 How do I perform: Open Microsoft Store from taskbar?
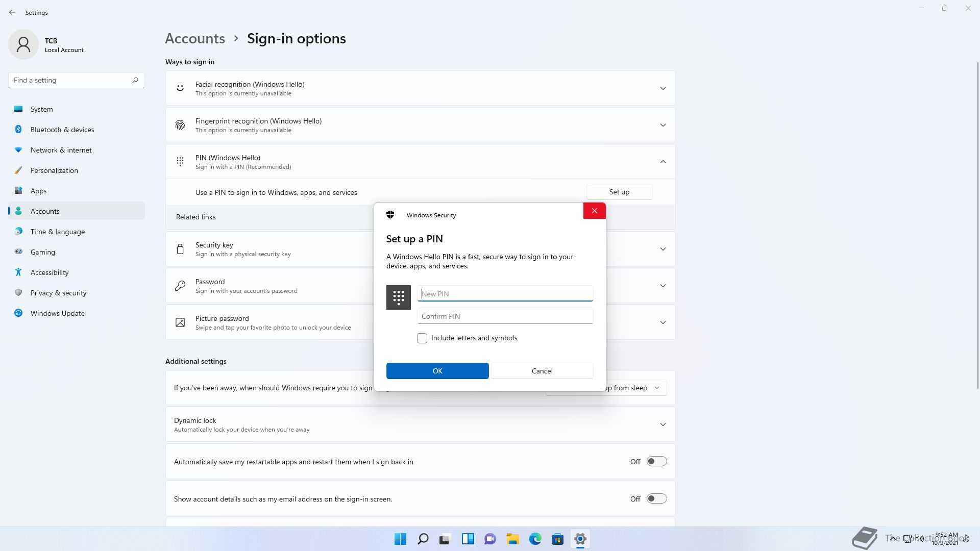coord(558,539)
